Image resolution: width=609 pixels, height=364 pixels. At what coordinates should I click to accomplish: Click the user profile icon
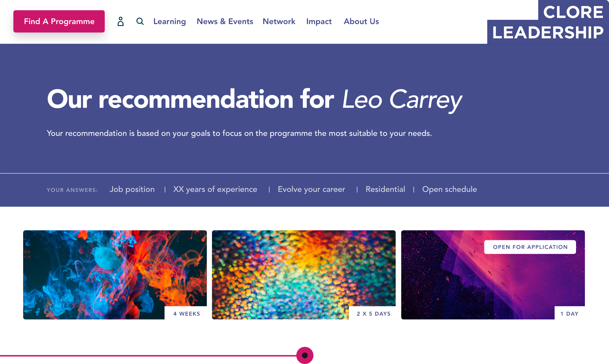(x=120, y=21)
